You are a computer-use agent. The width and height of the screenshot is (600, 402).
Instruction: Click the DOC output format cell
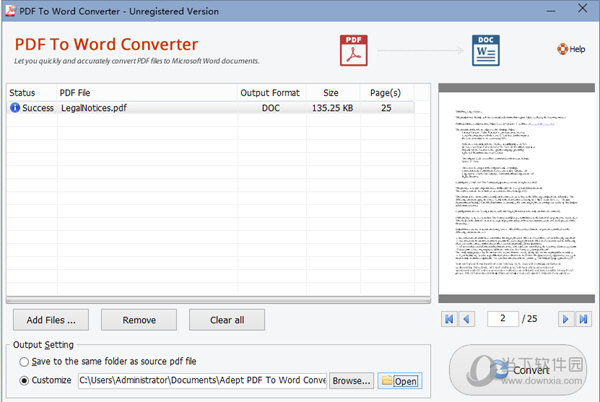pyautogui.click(x=271, y=108)
